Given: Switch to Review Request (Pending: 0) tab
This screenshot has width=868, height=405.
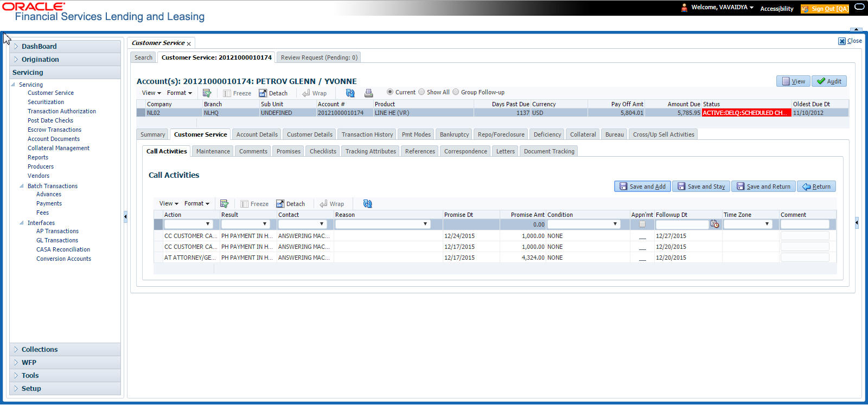Looking at the screenshot, I should (319, 57).
